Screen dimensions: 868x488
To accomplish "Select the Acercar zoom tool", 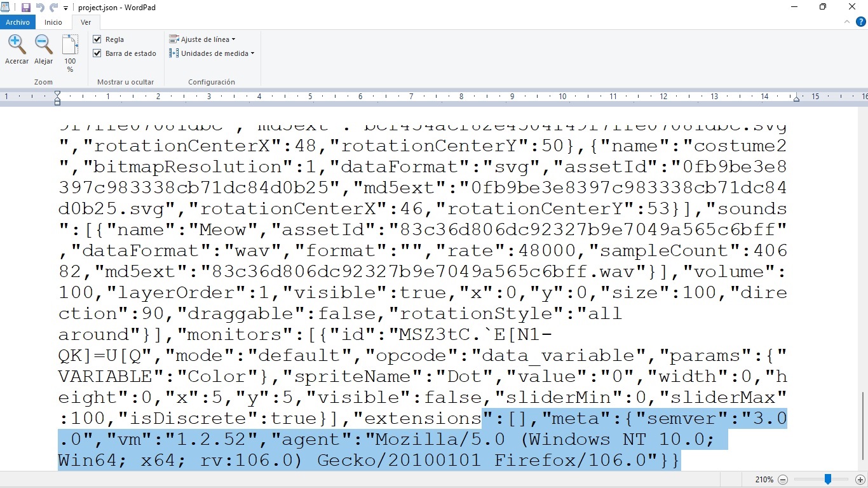I will 17,44.
